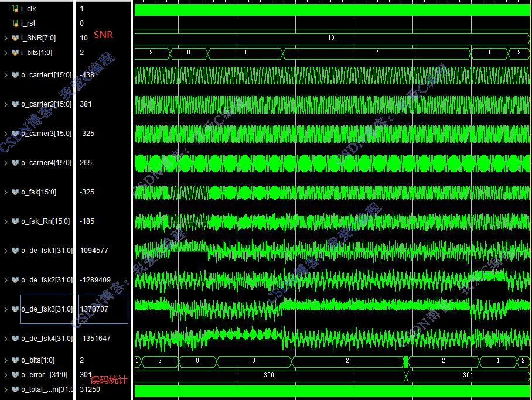Click the value -1289409 of o_de_fsk2
532x400 pixels.
click(x=95, y=280)
